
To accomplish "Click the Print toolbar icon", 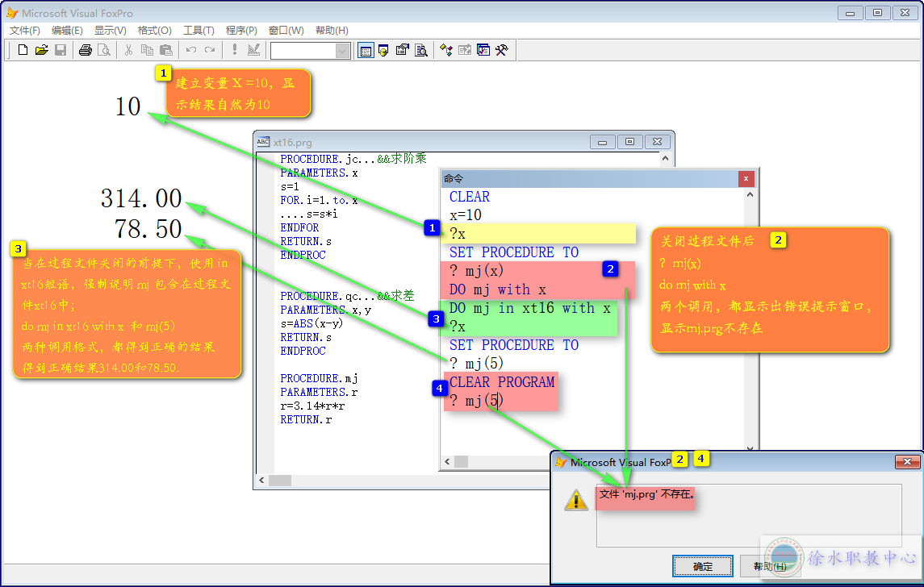I will [86, 50].
